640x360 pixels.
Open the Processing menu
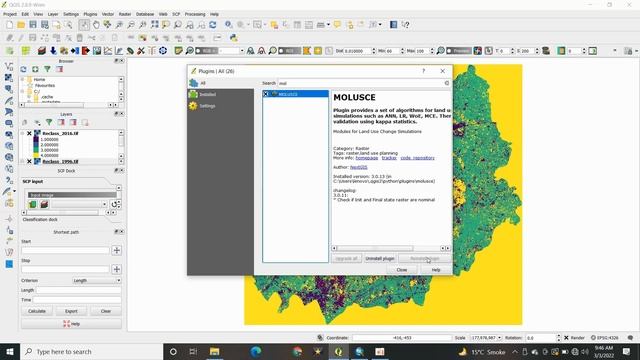point(195,14)
